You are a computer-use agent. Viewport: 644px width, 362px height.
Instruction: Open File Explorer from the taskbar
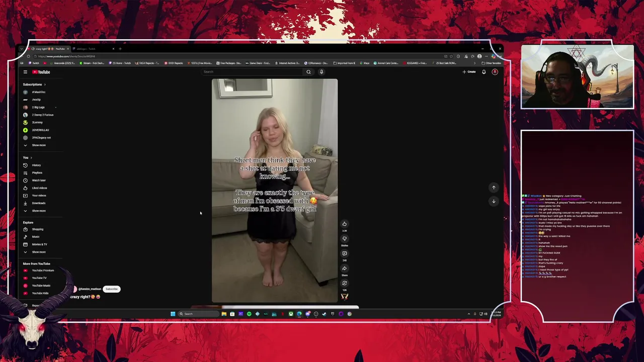pos(224,314)
